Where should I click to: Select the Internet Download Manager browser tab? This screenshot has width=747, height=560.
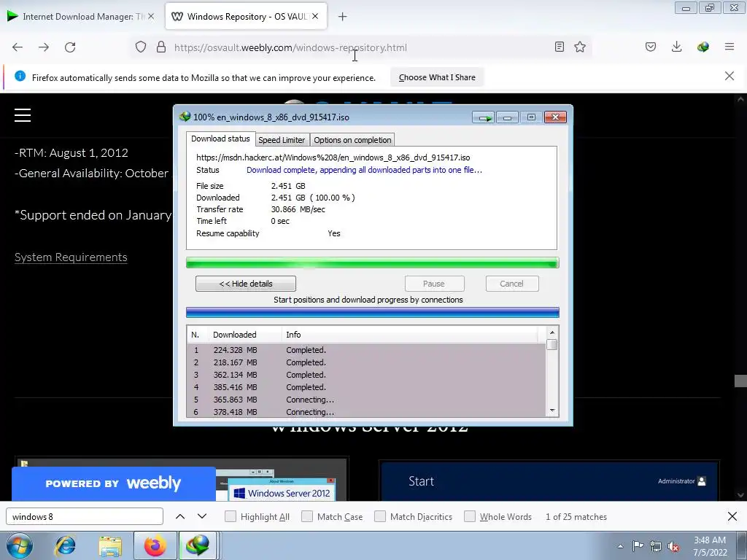(81, 16)
